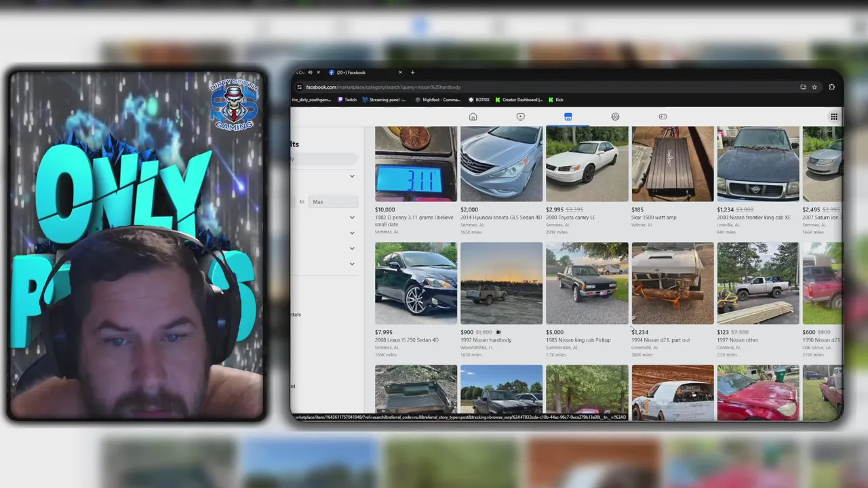Switch to the (20+) Facebook tab
Viewport: 868px width, 488px height.
pyautogui.click(x=365, y=73)
